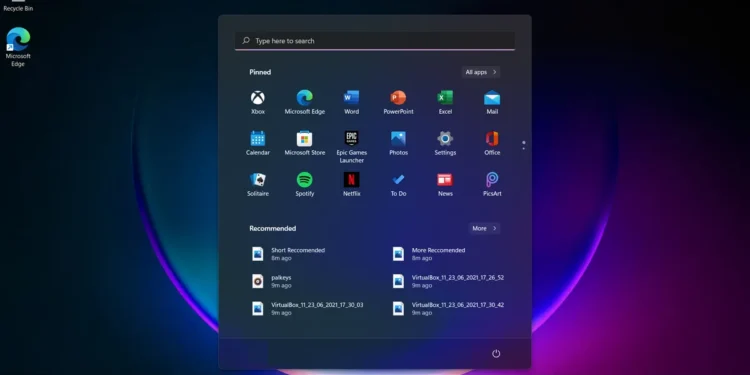Click into the Type here to search field
Screen dimensions: 750x375
pos(375,41)
